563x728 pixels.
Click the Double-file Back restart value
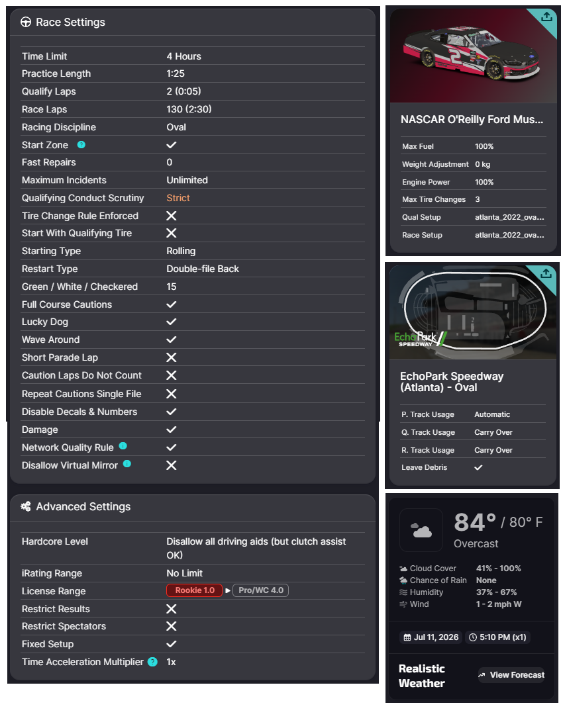[203, 269]
